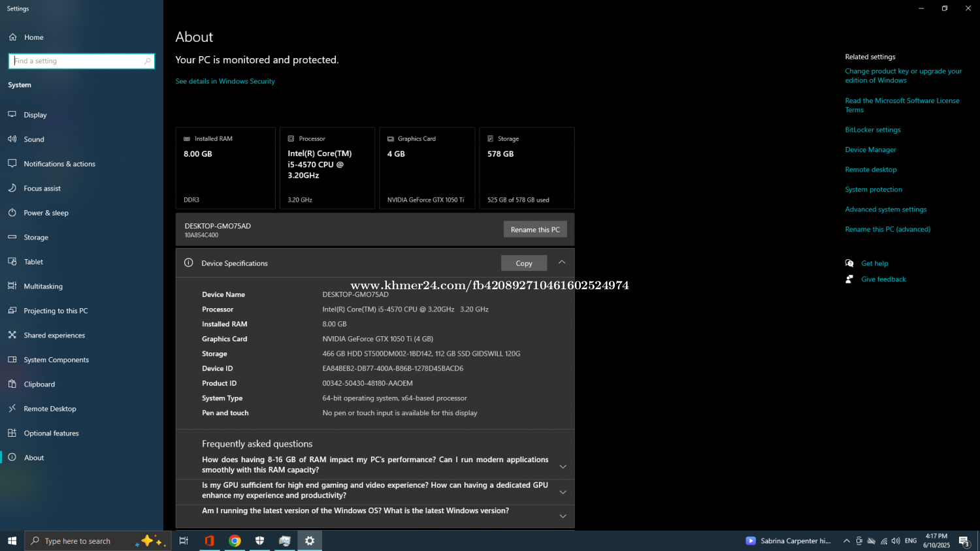Click the Give feedback icon
The image size is (980, 551).
click(x=849, y=279)
